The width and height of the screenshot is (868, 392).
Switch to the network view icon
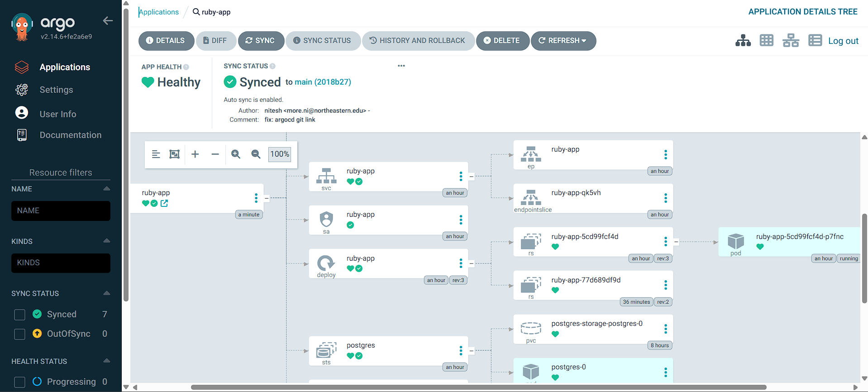point(790,41)
